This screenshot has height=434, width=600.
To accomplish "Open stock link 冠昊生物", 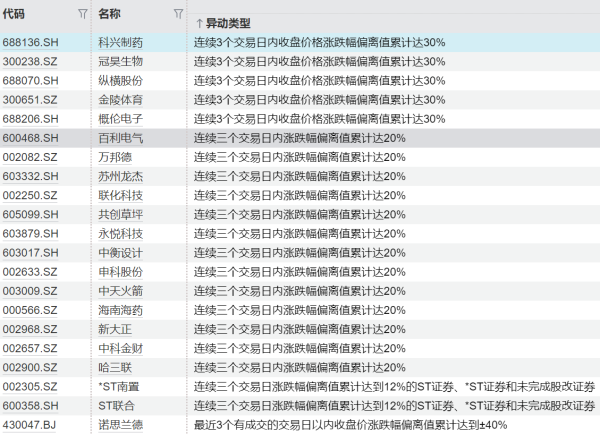I will (120, 61).
